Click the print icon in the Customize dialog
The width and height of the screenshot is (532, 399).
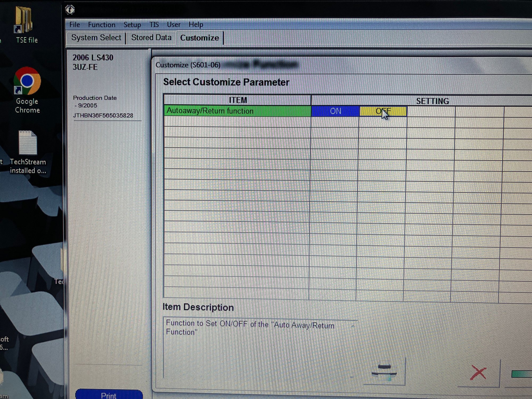coord(384,372)
